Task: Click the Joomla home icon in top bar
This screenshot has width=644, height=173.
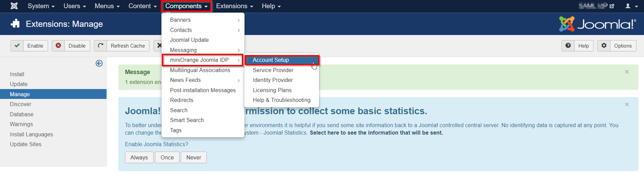Action: coord(14,6)
